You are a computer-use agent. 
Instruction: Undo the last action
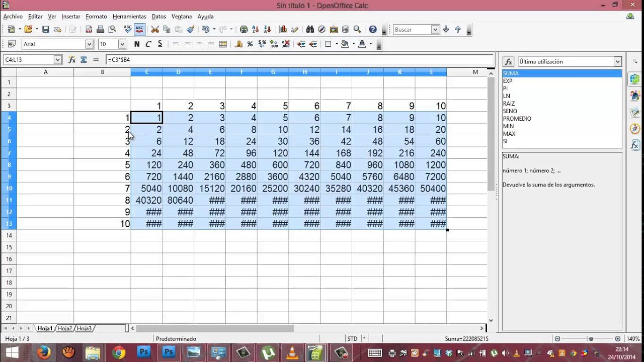pyautogui.click(x=205, y=30)
